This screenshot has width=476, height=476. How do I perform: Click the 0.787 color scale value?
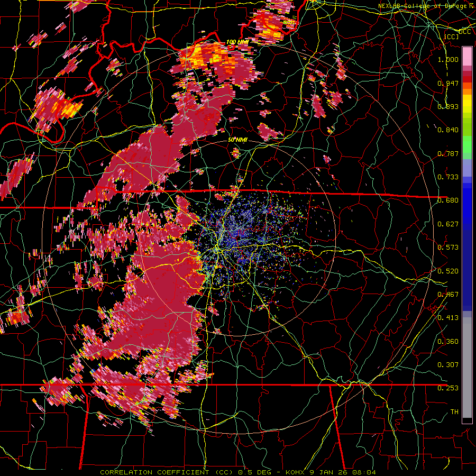tap(448, 153)
